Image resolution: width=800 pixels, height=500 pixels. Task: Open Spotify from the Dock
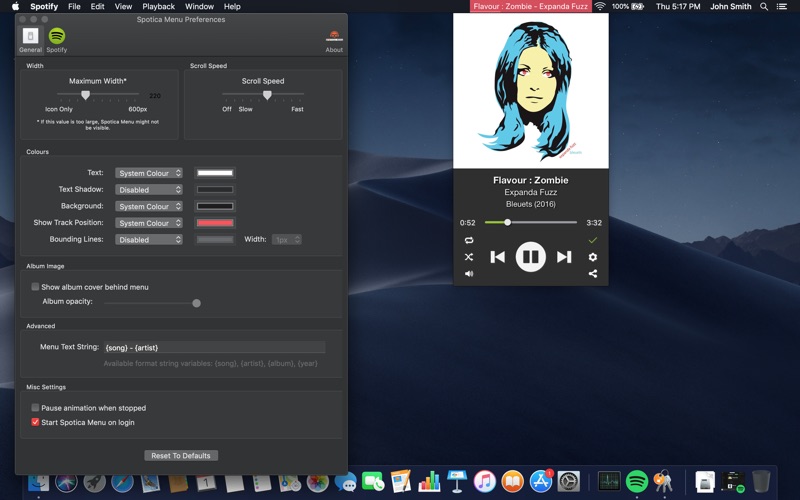click(x=636, y=481)
